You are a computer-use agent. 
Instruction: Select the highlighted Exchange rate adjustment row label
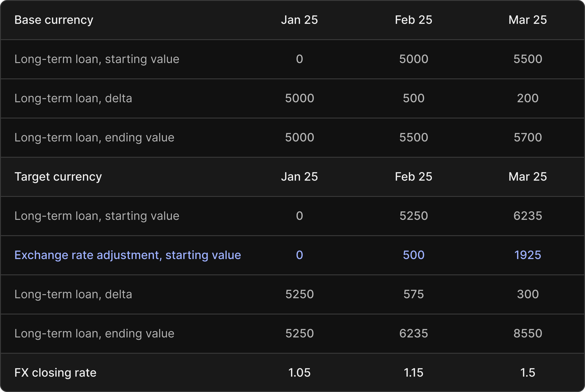[128, 255]
